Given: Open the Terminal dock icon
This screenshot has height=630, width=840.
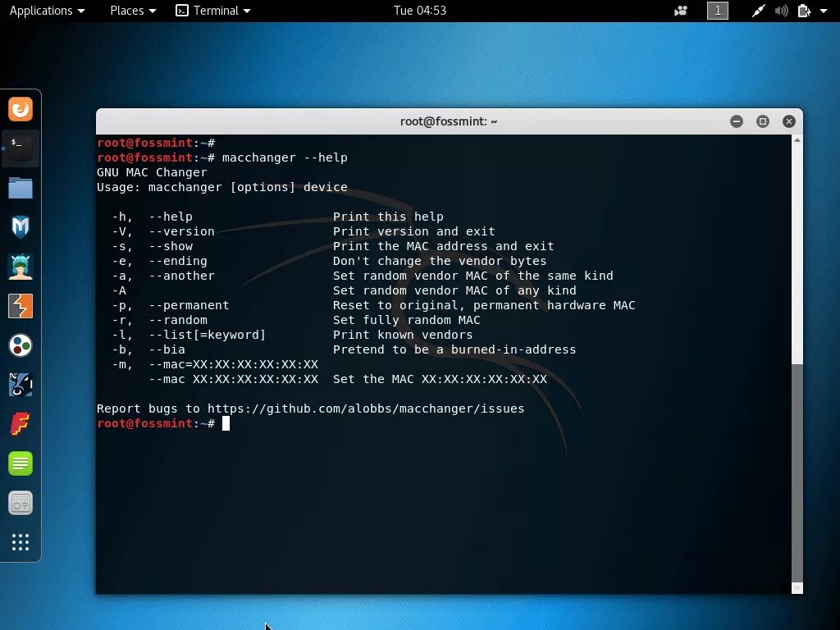Looking at the screenshot, I should tap(21, 148).
